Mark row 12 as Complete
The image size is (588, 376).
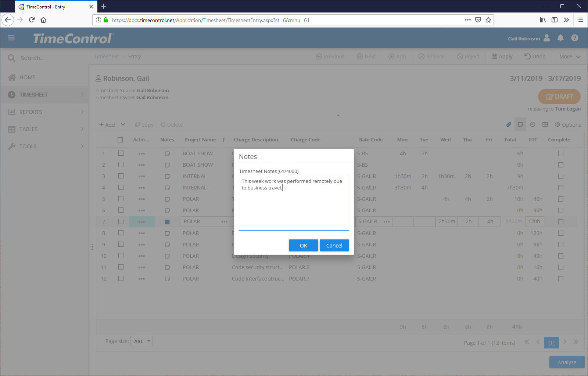click(560, 279)
